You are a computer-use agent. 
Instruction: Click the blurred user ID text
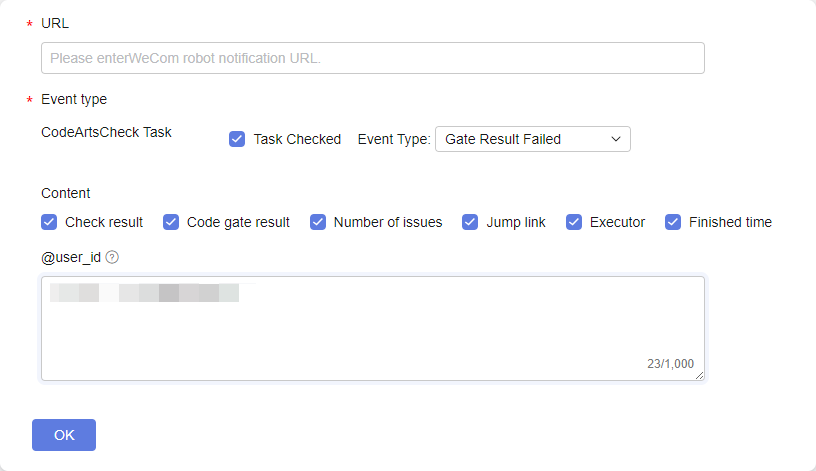click(145, 292)
